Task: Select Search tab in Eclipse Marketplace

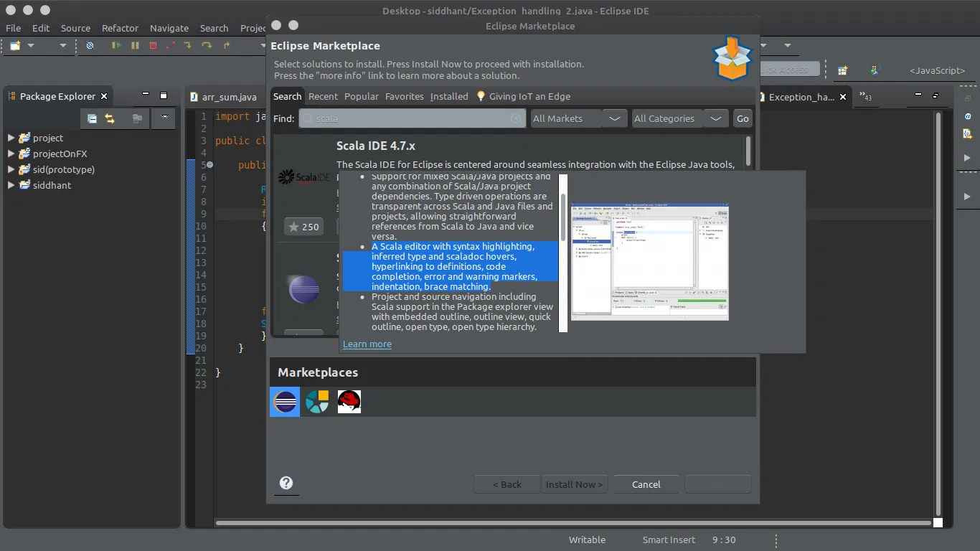Action: pyautogui.click(x=287, y=96)
